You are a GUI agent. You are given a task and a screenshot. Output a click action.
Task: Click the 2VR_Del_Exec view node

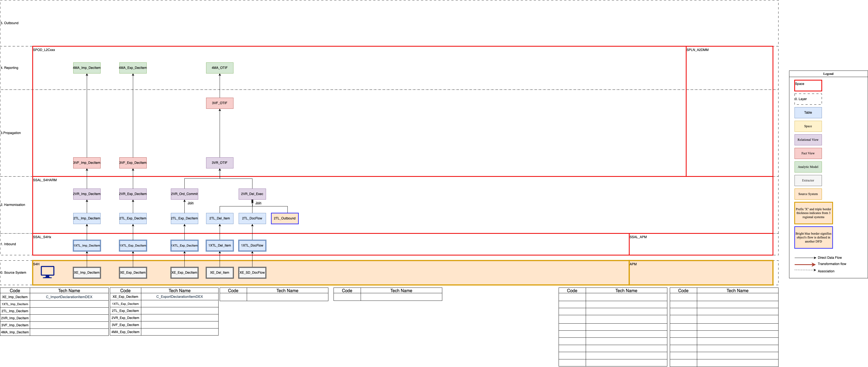(x=252, y=194)
